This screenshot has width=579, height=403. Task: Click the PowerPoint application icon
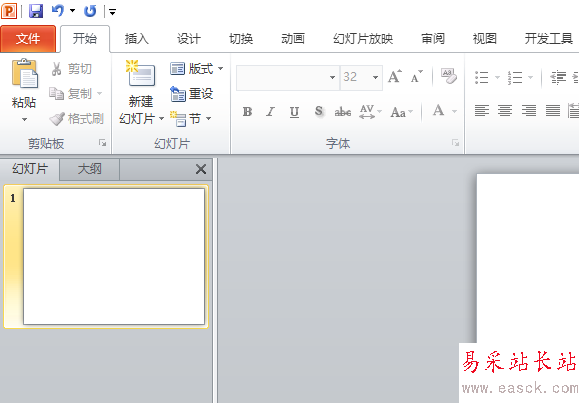(x=9, y=11)
